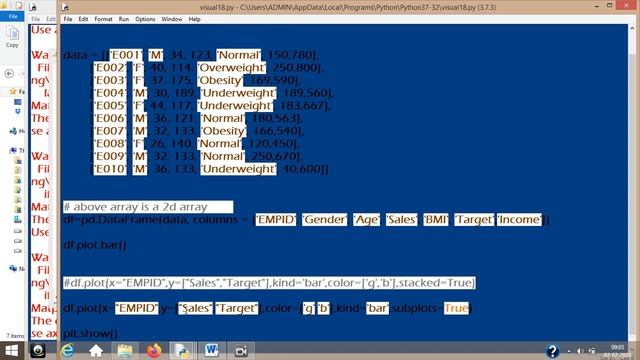Image resolution: width=640 pixels, height=360 pixels.
Task: Click 'Gender' column name string
Action: 324,220
